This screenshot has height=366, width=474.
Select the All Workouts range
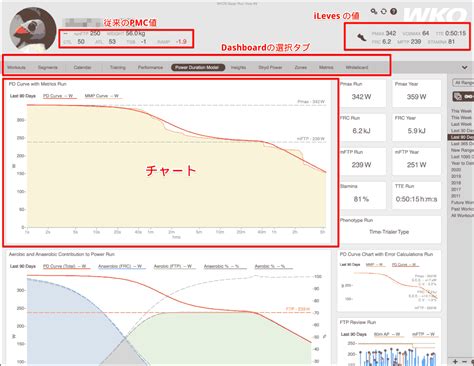click(x=462, y=215)
